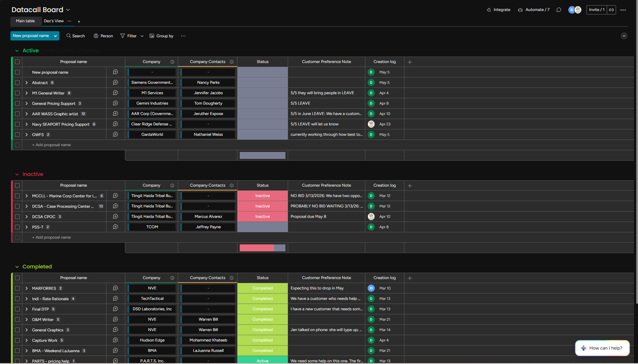Click Company Contacts info icon in Active group
This screenshot has height=364, width=638.
coord(232,62)
